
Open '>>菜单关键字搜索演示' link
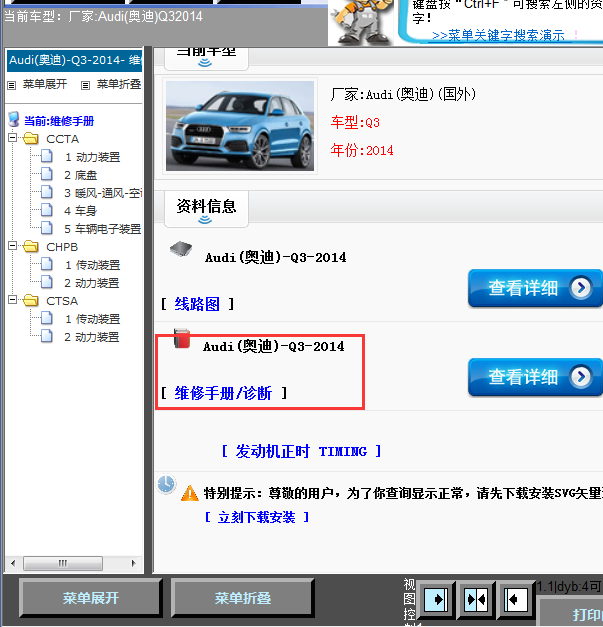(498, 35)
